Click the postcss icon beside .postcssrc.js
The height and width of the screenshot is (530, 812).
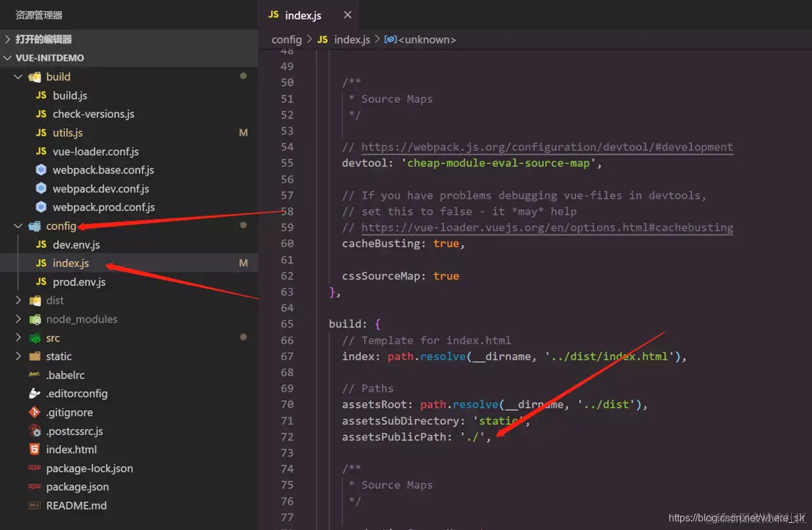[35, 431]
